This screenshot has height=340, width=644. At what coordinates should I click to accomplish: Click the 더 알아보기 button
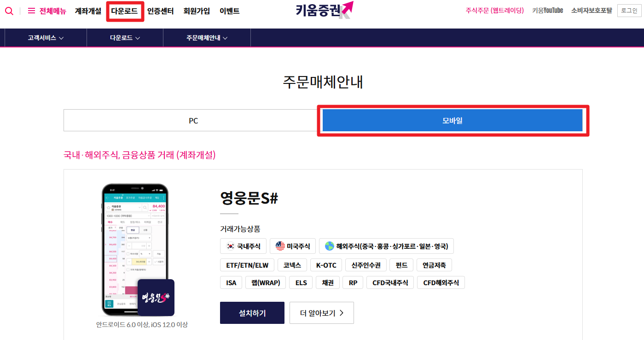tap(321, 313)
